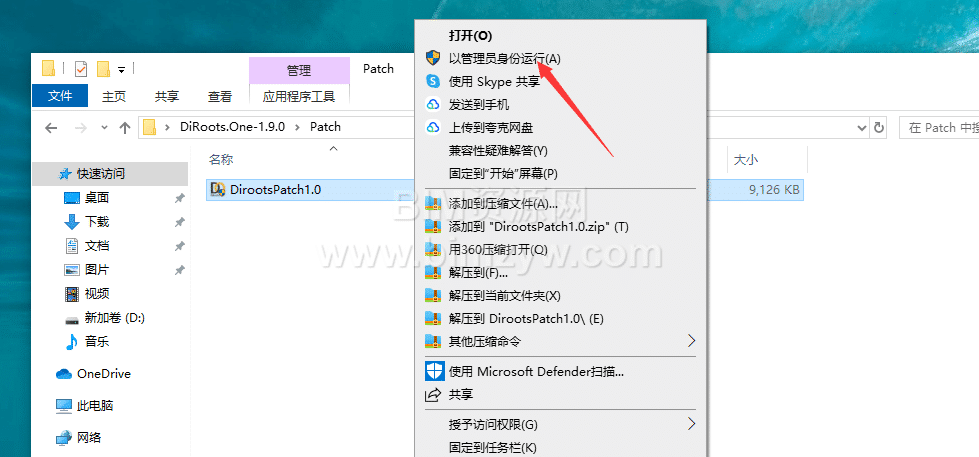Open the quick access toolbar customize dropdown
This screenshot has width=979, height=457.
[x=122, y=69]
